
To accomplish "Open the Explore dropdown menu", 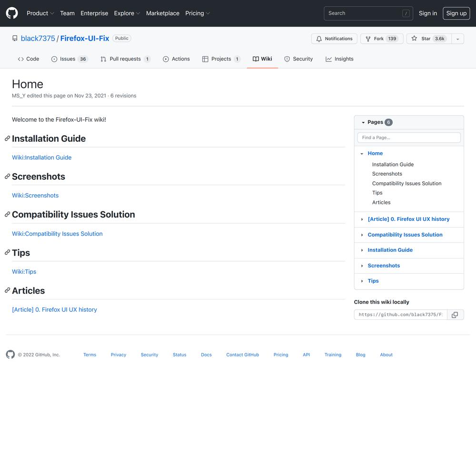I will 127,13.
